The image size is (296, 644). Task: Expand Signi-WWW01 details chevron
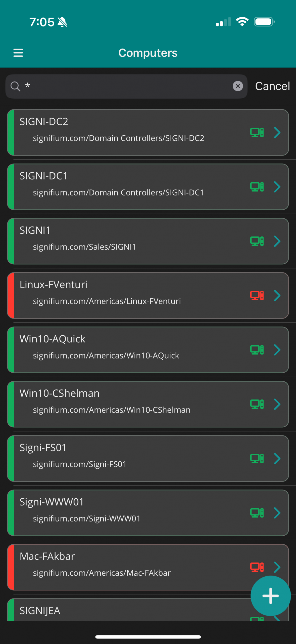[277, 513]
